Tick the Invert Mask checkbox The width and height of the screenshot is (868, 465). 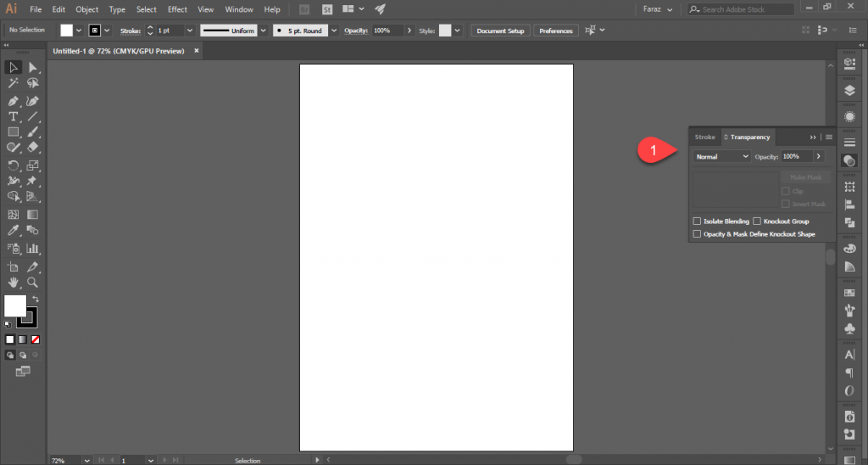pos(786,204)
